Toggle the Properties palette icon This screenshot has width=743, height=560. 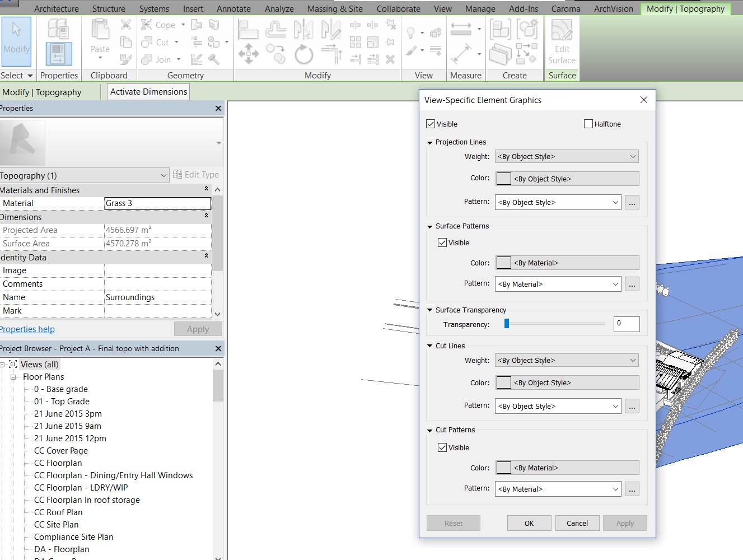point(58,54)
